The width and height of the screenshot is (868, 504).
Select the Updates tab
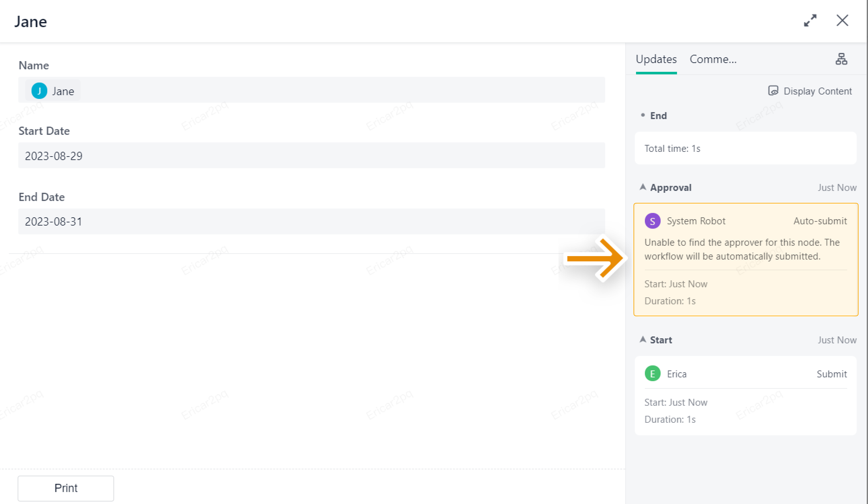tap(656, 59)
